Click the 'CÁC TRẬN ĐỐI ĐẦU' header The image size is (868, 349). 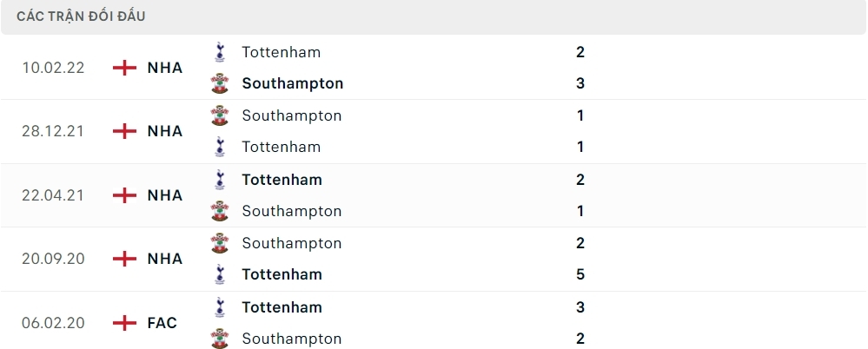point(81,16)
